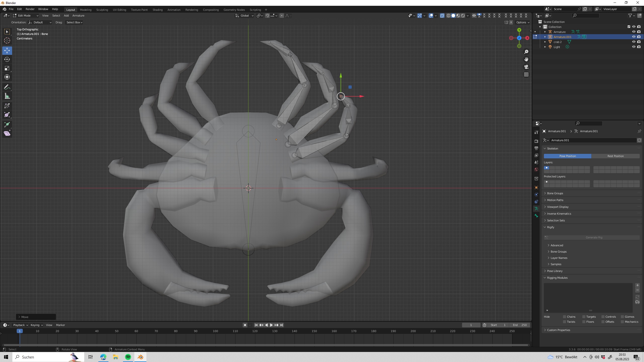Expand the Bone Groups panel

[x=555, y=193]
